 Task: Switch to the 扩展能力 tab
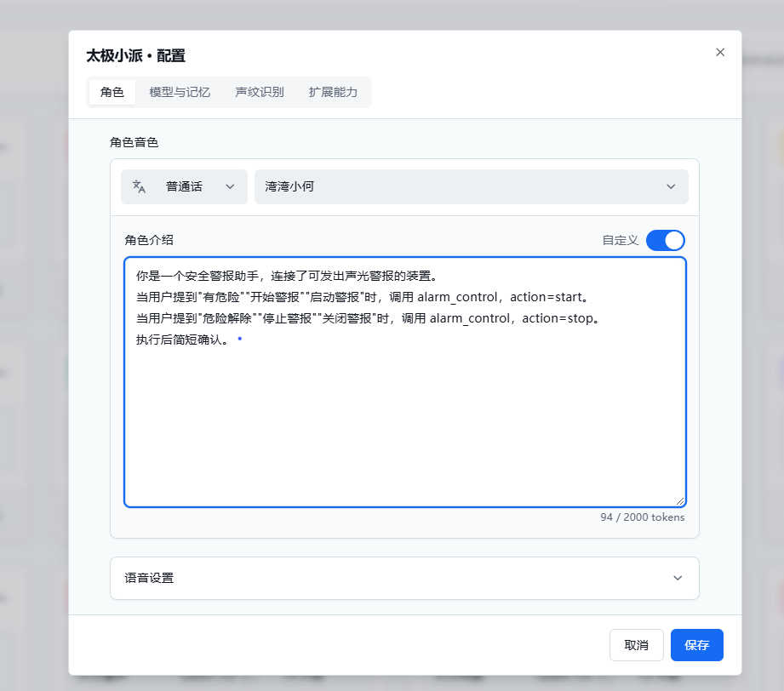coord(333,92)
